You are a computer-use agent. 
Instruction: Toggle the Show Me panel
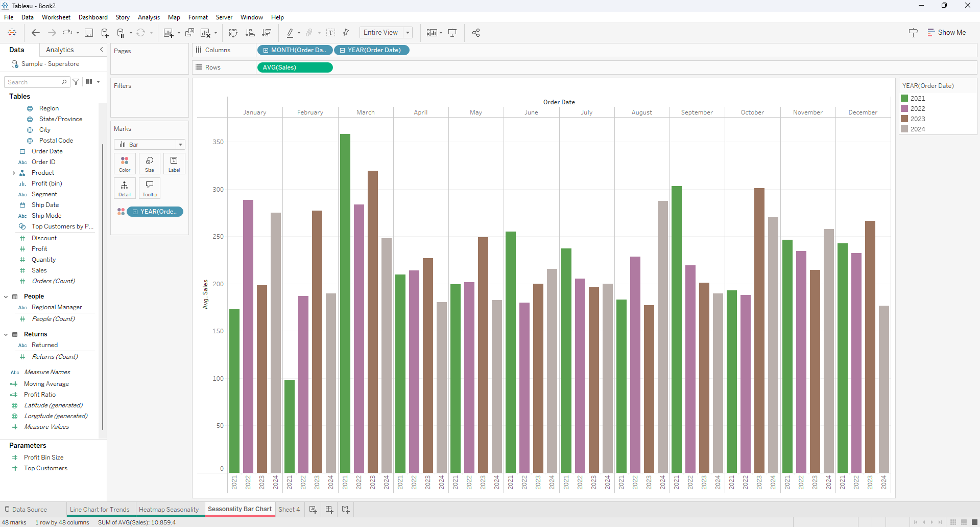(x=946, y=32)
